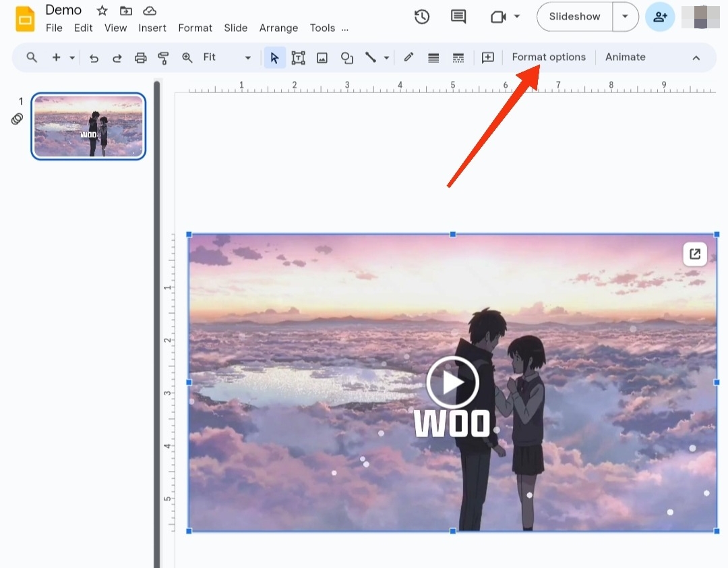Open the Meet camera dropdown

(x=516, y=17)
